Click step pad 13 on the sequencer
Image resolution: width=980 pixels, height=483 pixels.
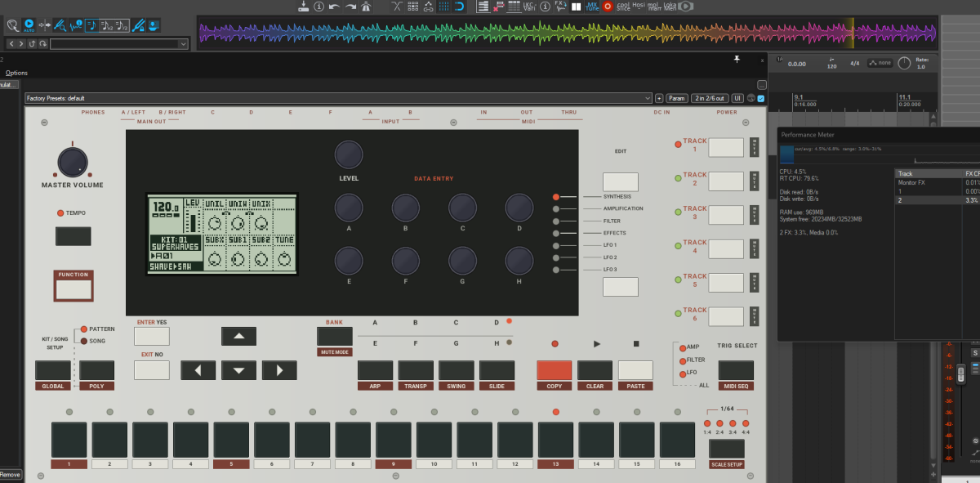click(555, 440)
